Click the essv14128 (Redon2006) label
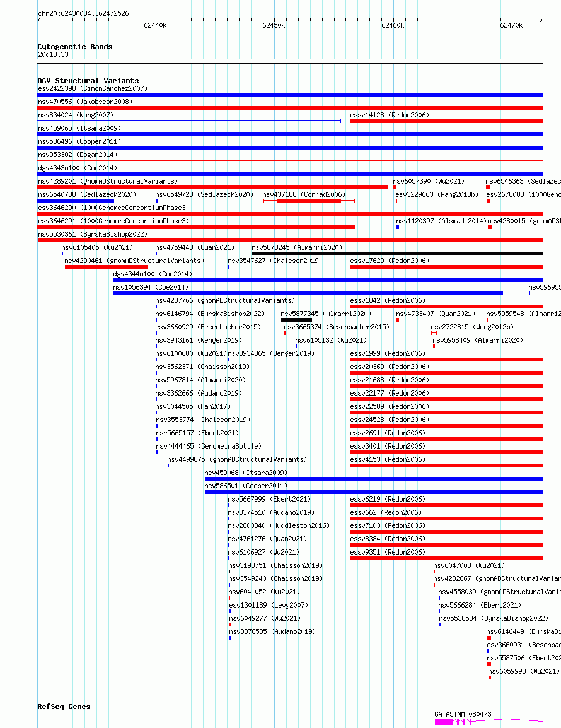Image resolution: width=561 pixels, height=728 pixels. 390,115
